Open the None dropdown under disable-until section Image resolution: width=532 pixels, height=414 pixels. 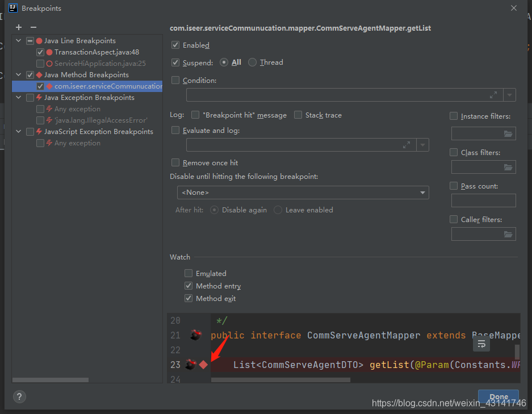pyautogui.click(x=422, y=193)
